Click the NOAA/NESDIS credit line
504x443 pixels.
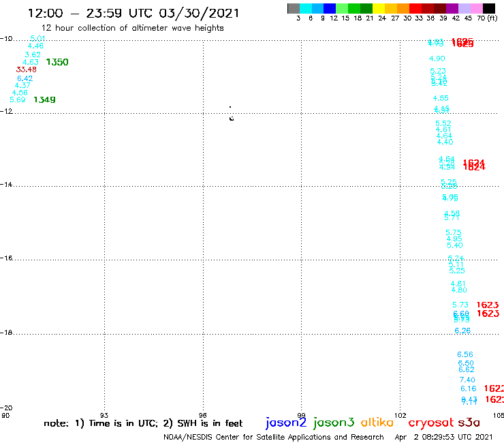(274, 437)
